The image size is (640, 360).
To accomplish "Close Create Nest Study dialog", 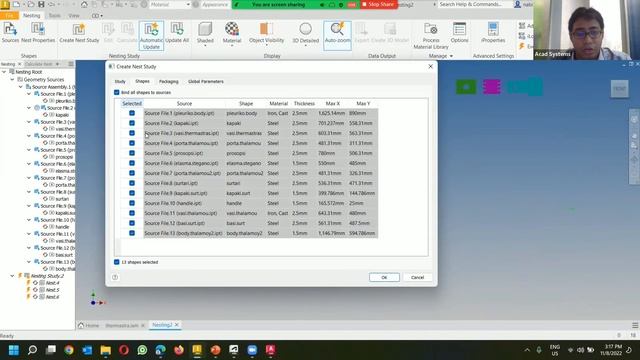I will pyautogui.click(x=430, y=66).
